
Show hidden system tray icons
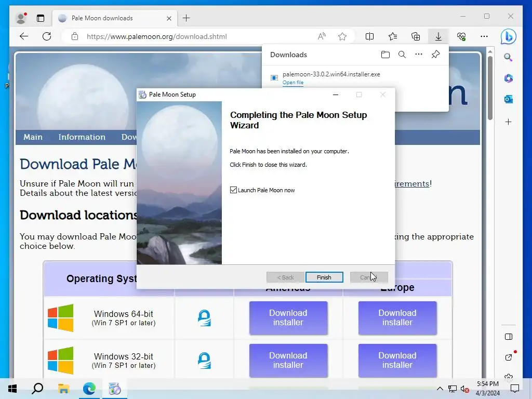440,389
